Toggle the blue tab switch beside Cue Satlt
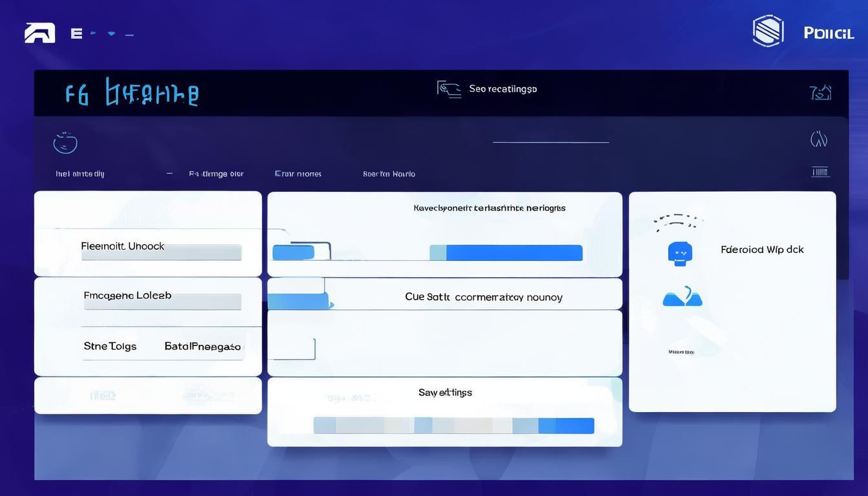The image size is (868, 496). [x=298, y=302]
